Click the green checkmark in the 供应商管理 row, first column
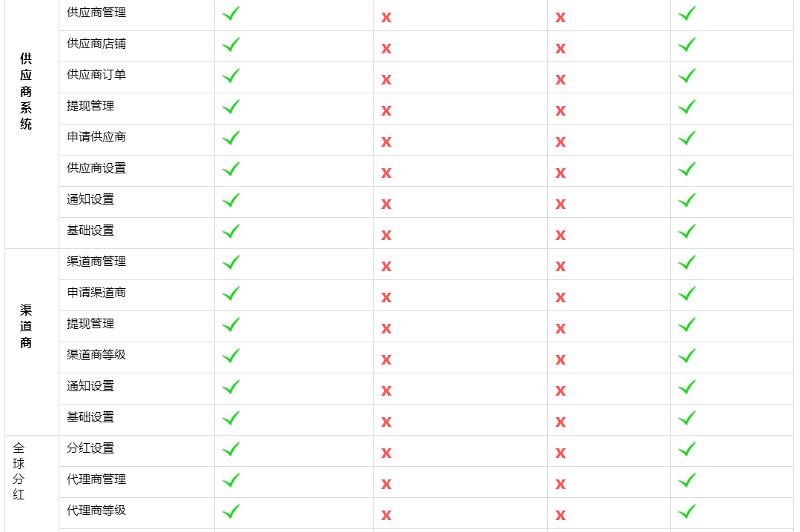Screen dimensions: 800x532 click(x=231, y=13)
